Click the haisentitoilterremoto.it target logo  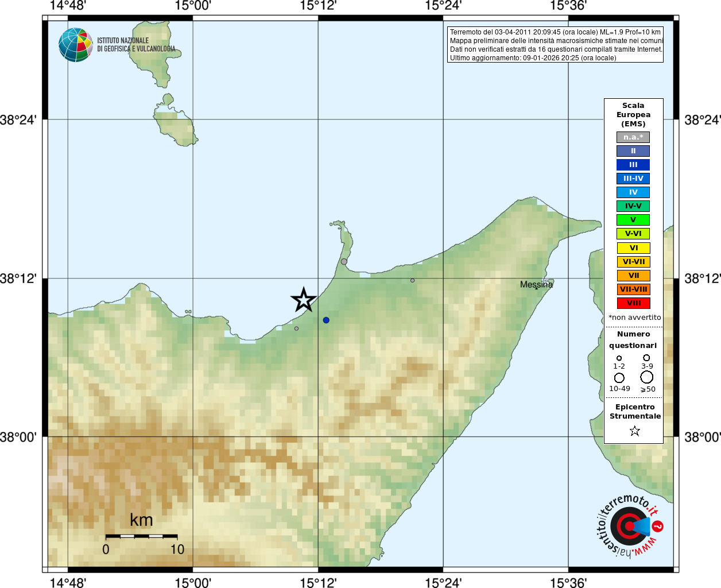tap(630, 525)
